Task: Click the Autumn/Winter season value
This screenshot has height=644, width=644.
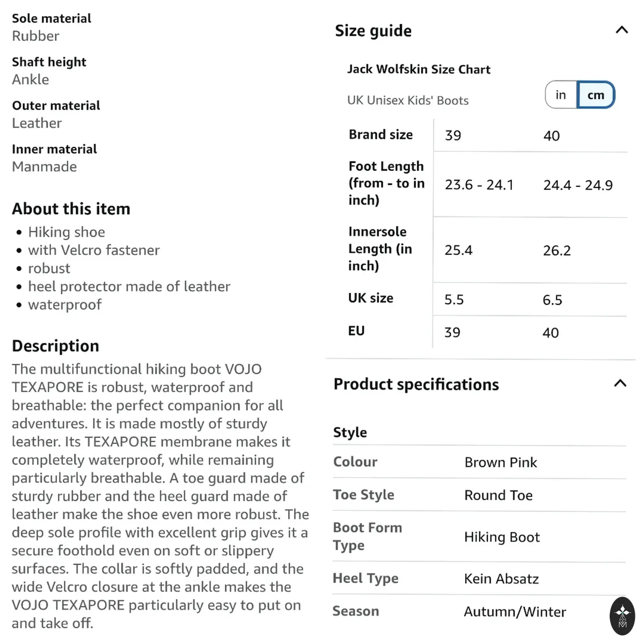Action: (515, 612)
